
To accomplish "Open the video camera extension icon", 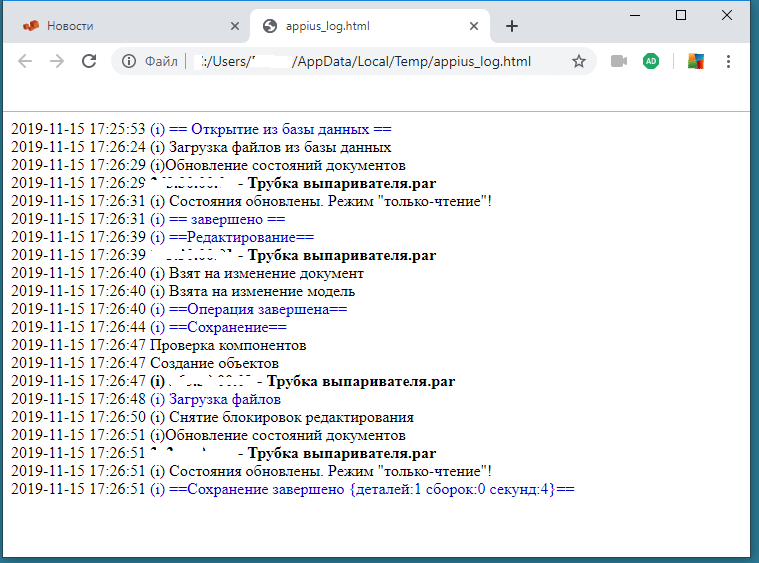I will pos(619,61).
